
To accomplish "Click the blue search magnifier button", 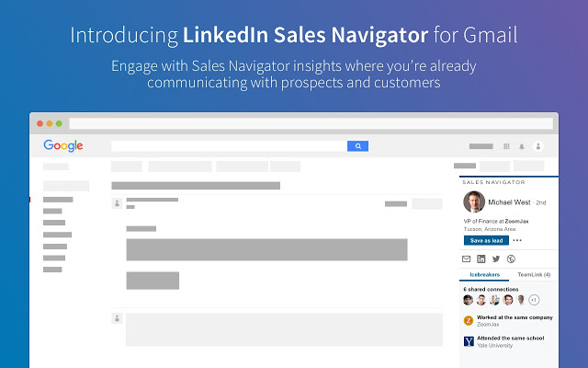I will tap(357, 146).
